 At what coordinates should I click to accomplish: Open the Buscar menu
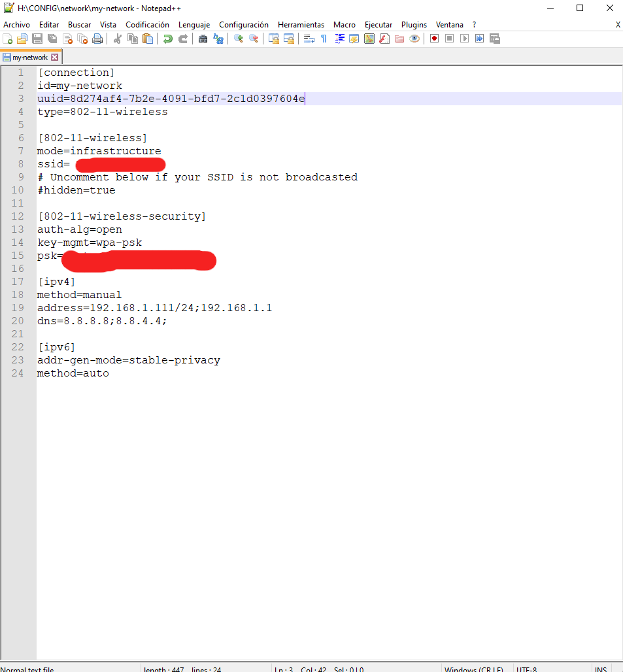click(x=79, y=25)
